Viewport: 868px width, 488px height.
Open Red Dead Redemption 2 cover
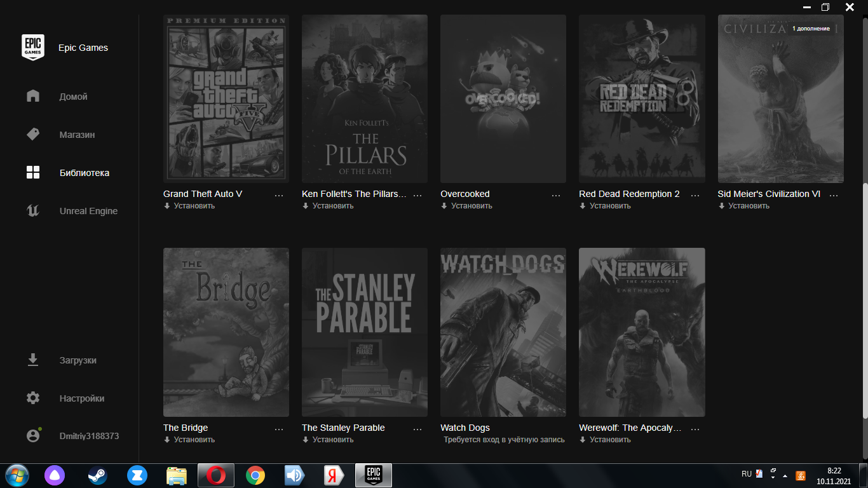[x=642, y=98]
